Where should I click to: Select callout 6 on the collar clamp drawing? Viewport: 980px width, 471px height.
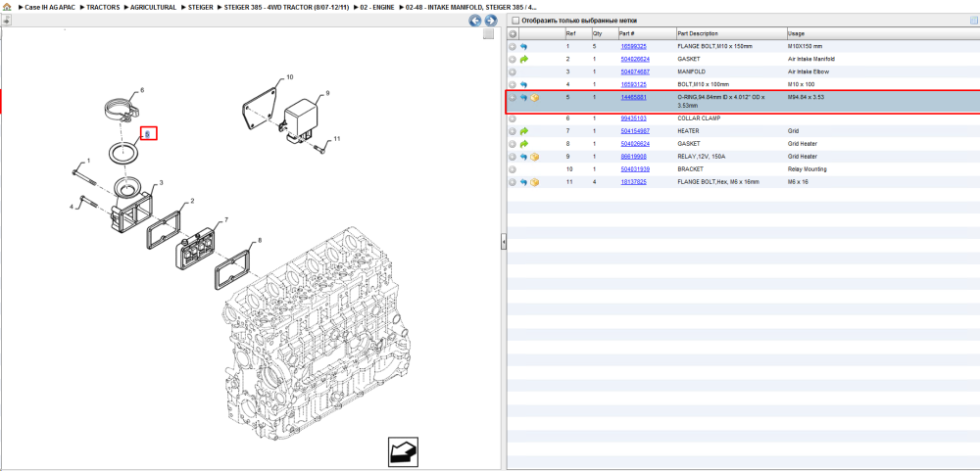coord(142,90)
